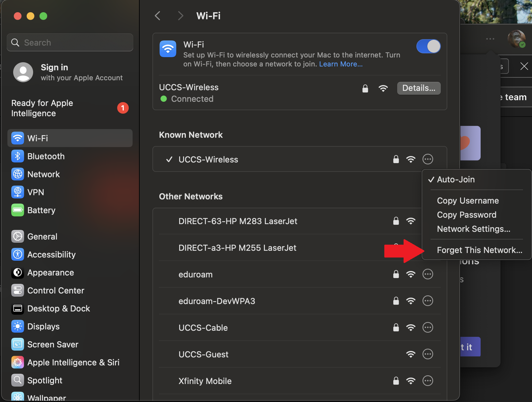Screen dimensions: 532x402
Task: Go back with the left chevron
Action: pos(157,16)
